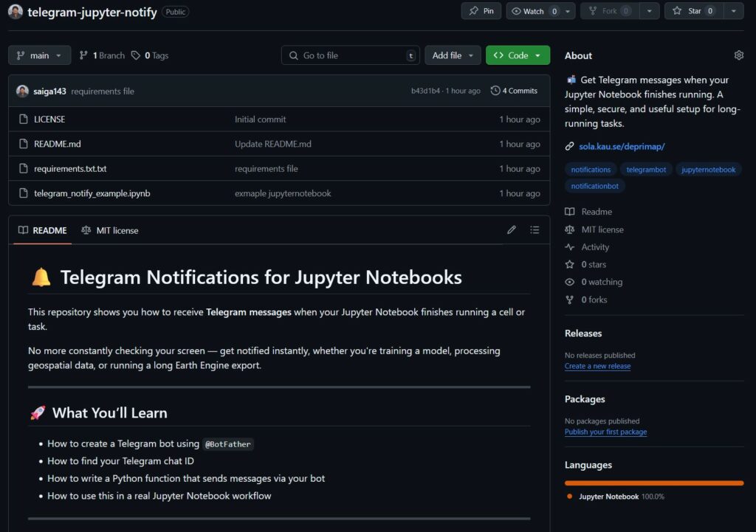Star the telegram-jupyter-notify repository
Image resolution: width=756 pixels, height=532 pixels.
[x=694, y=11]
